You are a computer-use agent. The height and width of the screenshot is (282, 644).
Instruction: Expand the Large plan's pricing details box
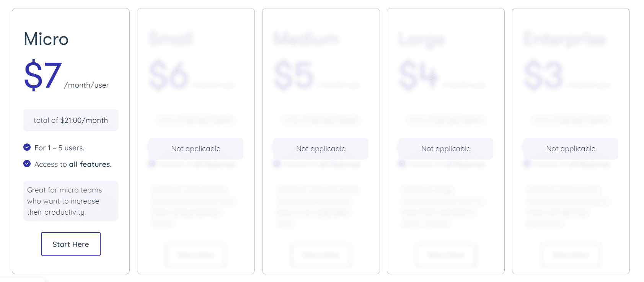coord(445,120)
